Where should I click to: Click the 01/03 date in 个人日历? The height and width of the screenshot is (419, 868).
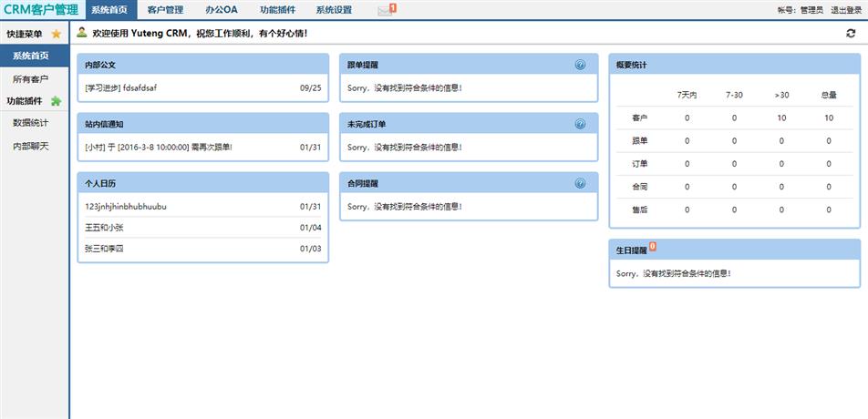[x=311, y=248]
